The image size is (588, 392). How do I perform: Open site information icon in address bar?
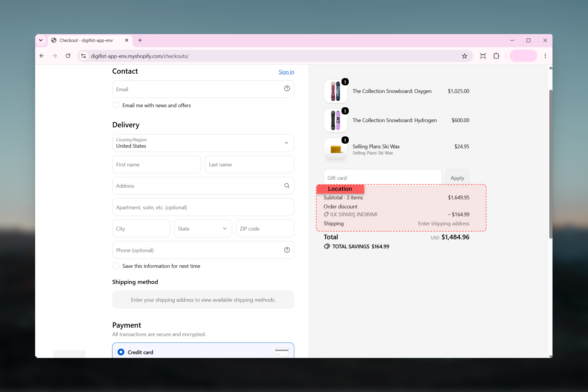click(x=84, y=56)
